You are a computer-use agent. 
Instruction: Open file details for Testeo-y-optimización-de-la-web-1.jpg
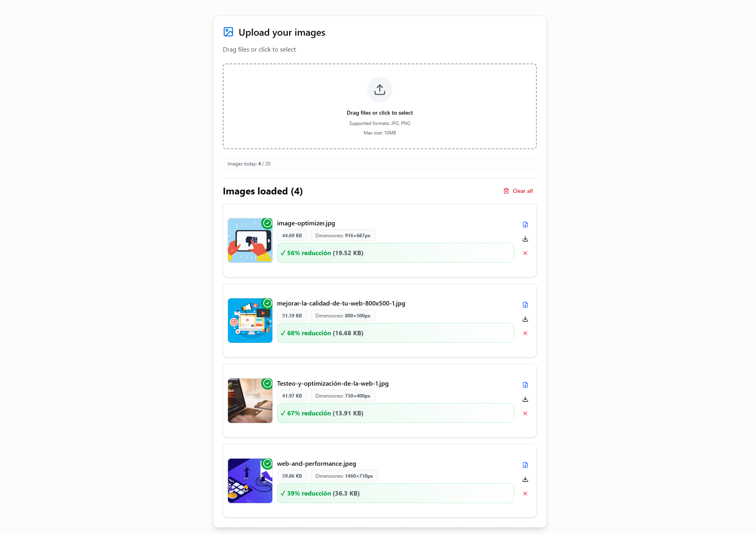tap(525, 385)
